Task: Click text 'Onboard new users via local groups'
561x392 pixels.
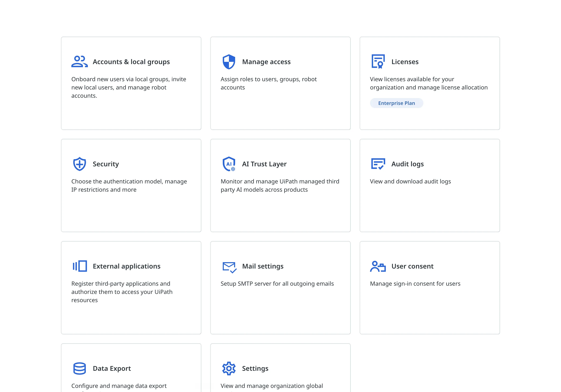Action: click(120, 79)
